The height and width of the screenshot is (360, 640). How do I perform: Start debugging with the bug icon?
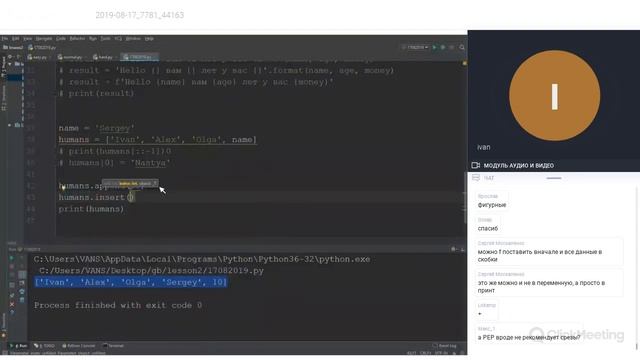443,47
